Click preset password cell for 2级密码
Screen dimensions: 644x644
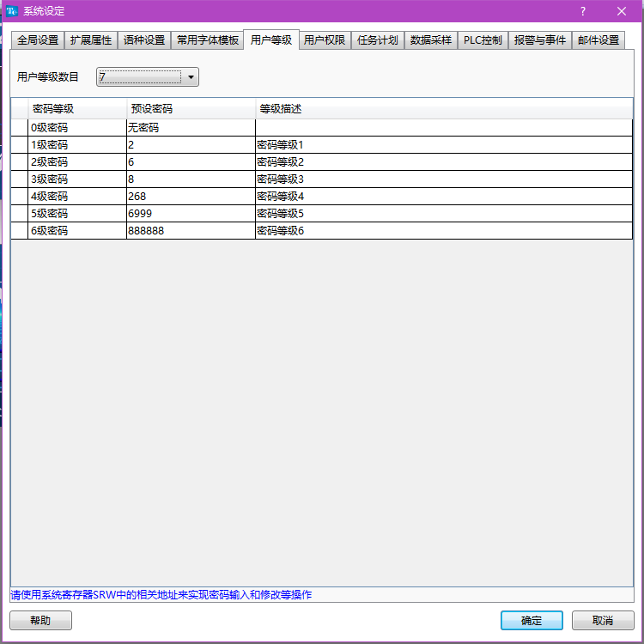pyautogui.click(x=191, y=162)
